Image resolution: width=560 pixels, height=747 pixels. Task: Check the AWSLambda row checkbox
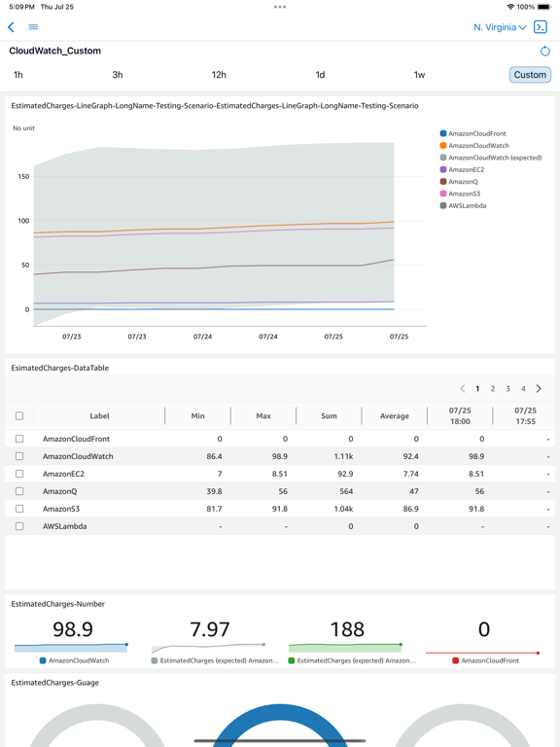click(19, 526)
